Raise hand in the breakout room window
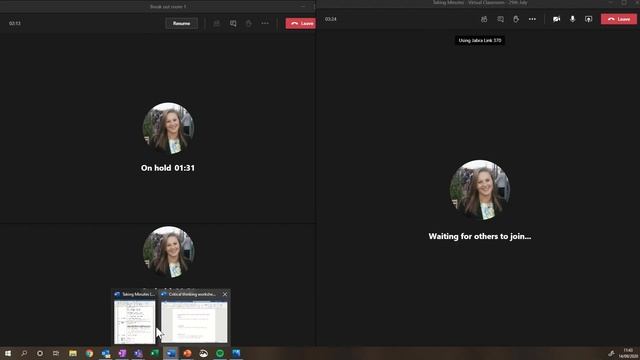 pos(249,23)
